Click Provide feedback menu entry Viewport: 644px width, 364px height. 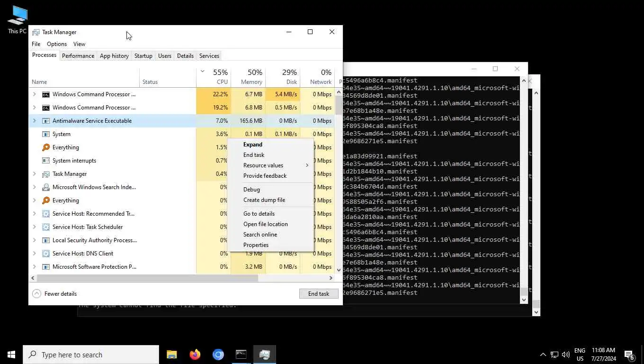[x=270, y=176]
